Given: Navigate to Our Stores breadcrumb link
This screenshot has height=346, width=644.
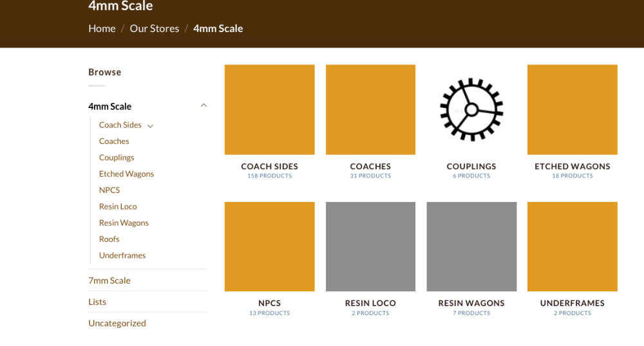Looking at the screenshot, I should [155, 28].
